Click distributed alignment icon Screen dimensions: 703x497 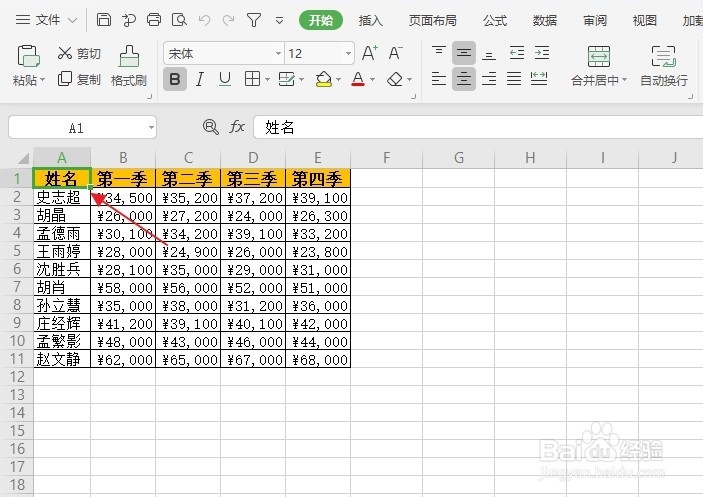539,79
